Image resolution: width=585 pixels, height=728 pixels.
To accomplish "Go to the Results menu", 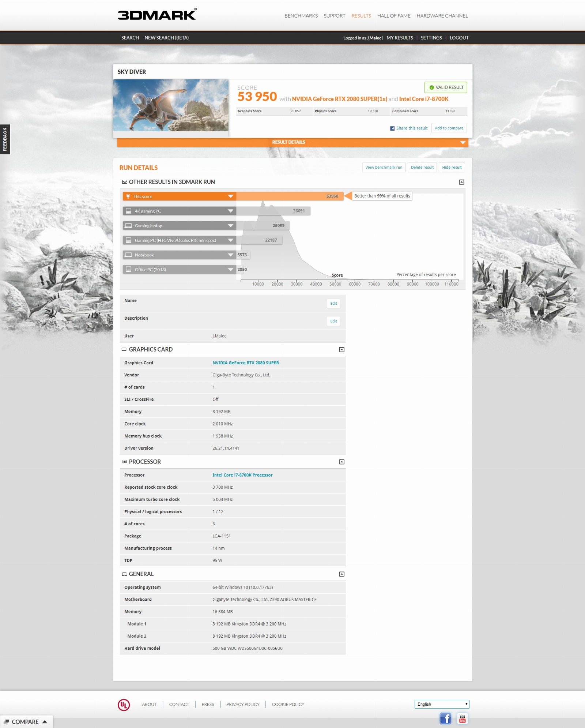I will coord(361,16).
